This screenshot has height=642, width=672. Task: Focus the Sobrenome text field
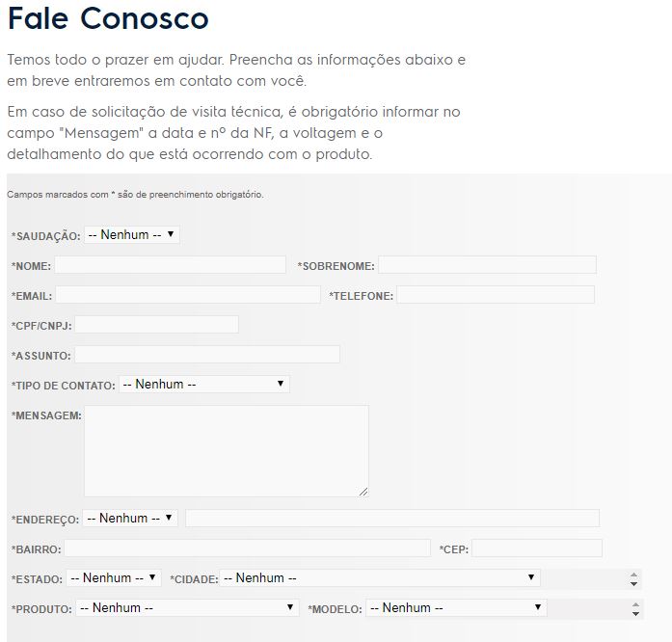pyautogui.click(x=487, y=265)
